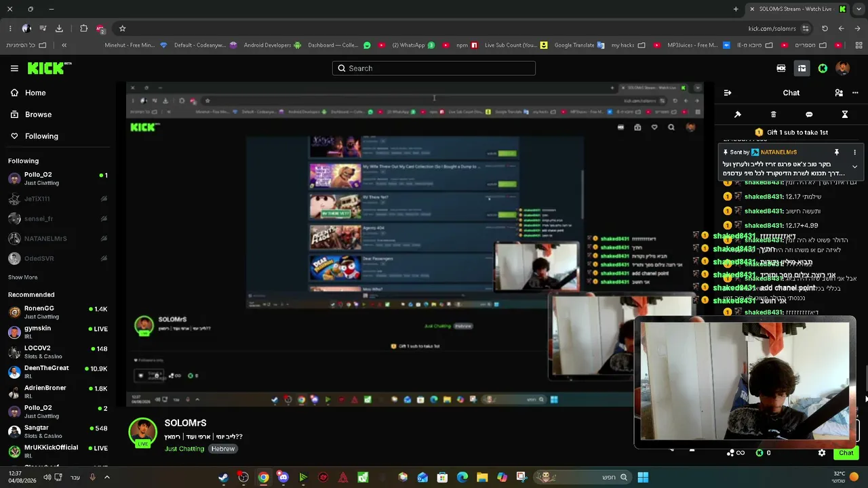Viewport: 868px width, 488px height.
Task: Open NATANELMrS channel in Following list
Action: click(58, 239)
